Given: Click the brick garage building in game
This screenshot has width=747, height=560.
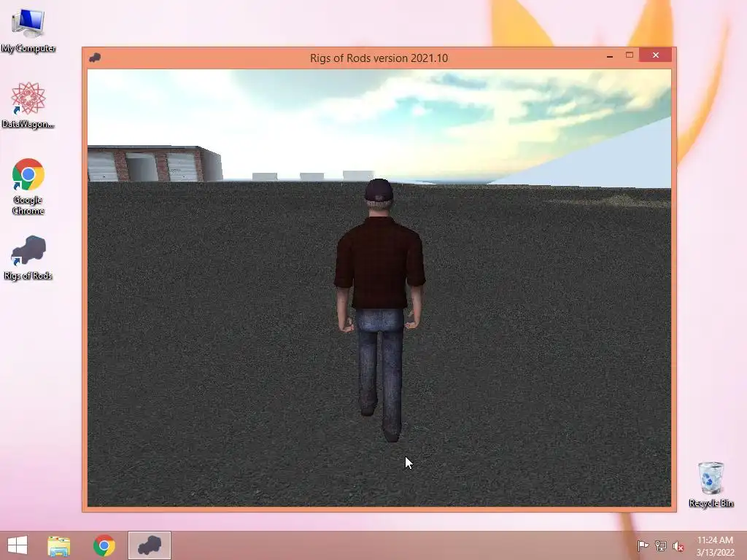Looking at the screenshot, I should point(155,163).
